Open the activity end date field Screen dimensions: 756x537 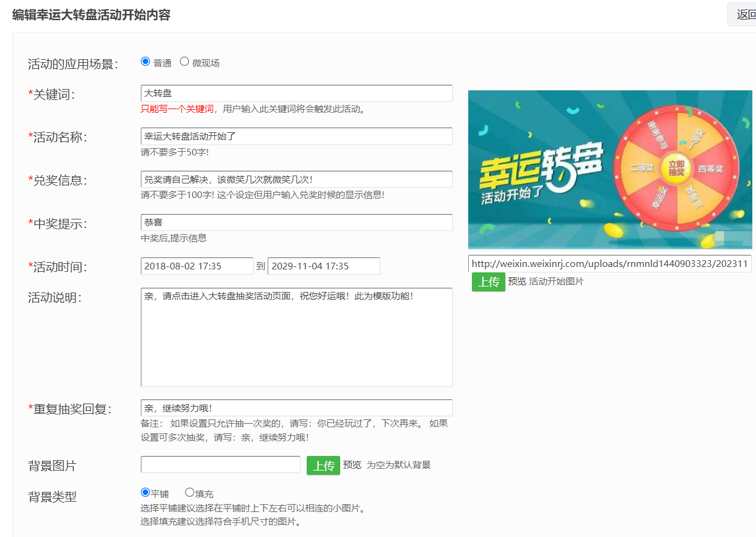click(x=324, y=266)
